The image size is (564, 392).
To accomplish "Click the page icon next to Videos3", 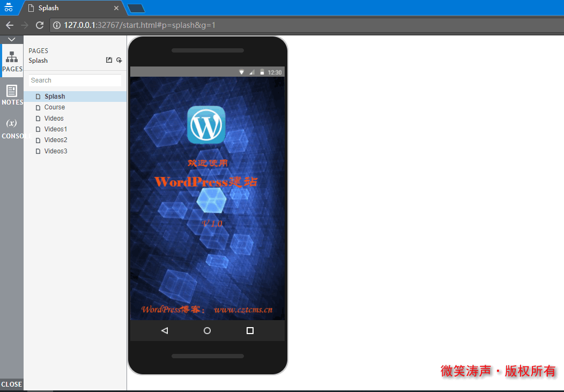I will click(38, 151).
